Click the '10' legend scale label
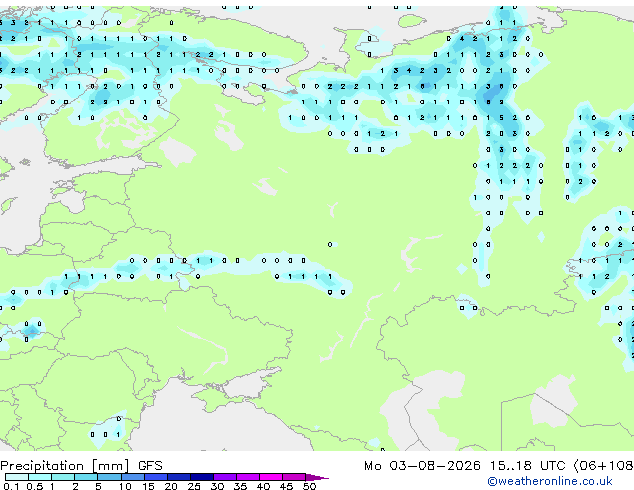The height and width of the screenshot is (490, 634). point(125,486)
